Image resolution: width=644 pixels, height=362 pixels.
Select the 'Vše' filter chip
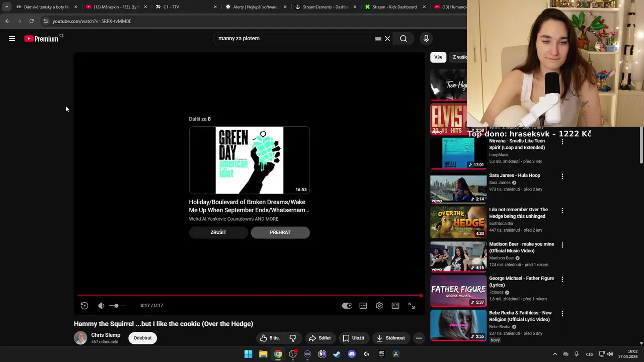[x=438, y=57]
